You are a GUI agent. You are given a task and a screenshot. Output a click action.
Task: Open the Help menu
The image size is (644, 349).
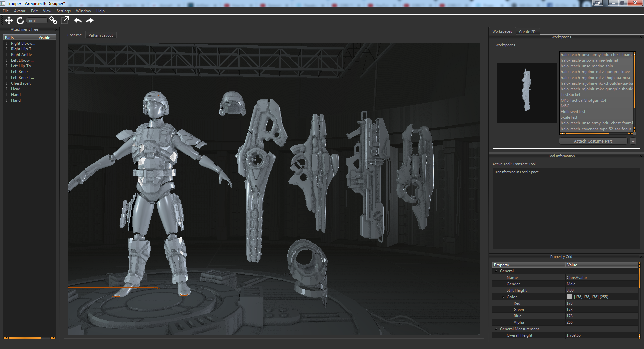pos(100,11)
